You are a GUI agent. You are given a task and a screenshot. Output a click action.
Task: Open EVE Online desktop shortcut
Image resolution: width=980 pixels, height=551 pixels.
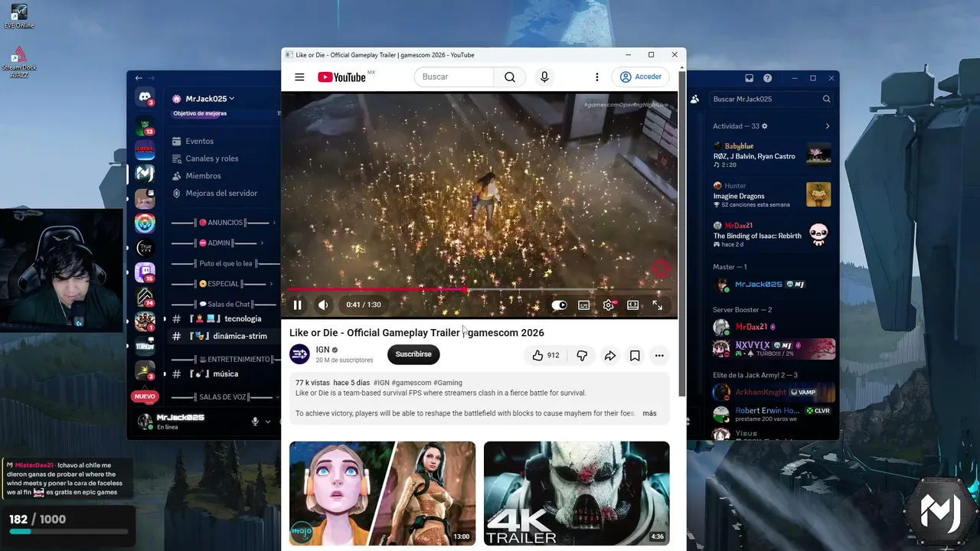(19, 16)
